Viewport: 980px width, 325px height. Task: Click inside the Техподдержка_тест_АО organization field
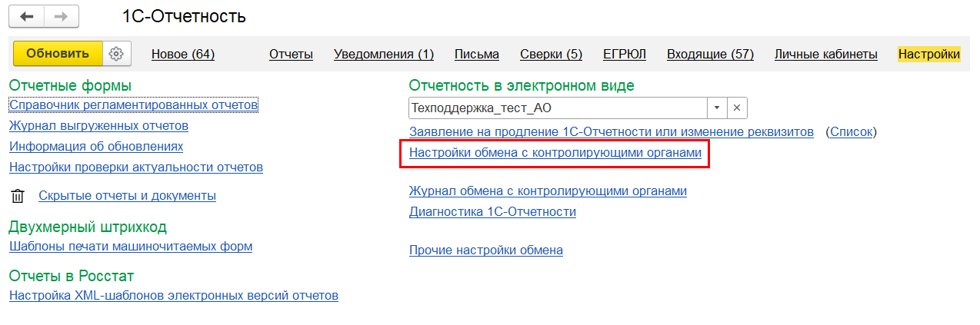(x=557, y=108)
